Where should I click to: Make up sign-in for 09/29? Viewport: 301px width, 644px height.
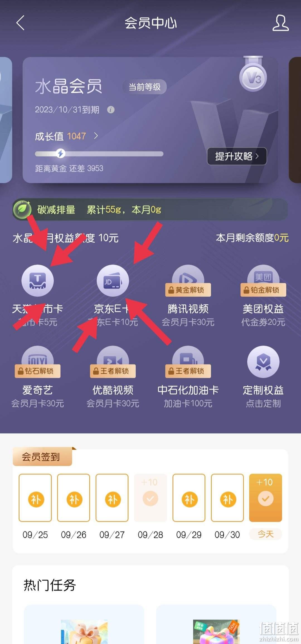pyautogui.click(x=189, y=498)
